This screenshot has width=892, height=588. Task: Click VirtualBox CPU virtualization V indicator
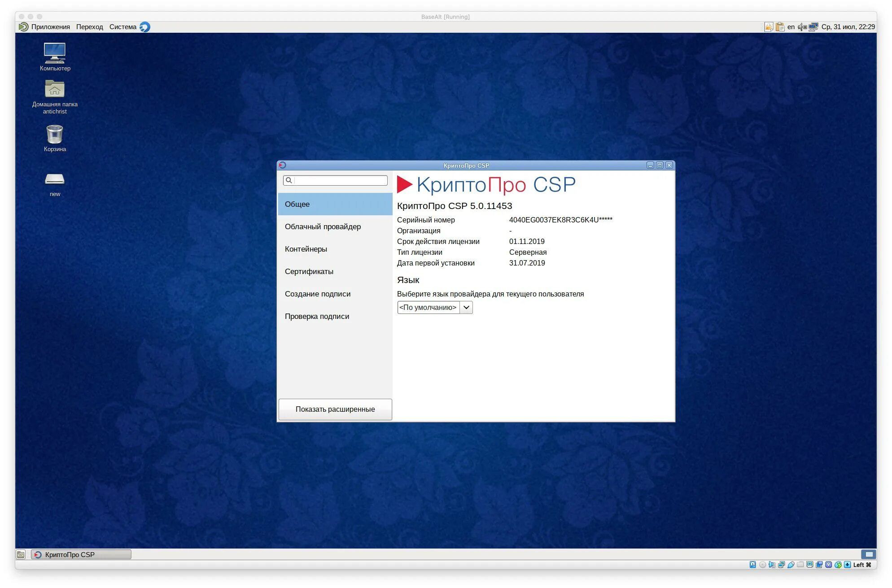(828, 565)
